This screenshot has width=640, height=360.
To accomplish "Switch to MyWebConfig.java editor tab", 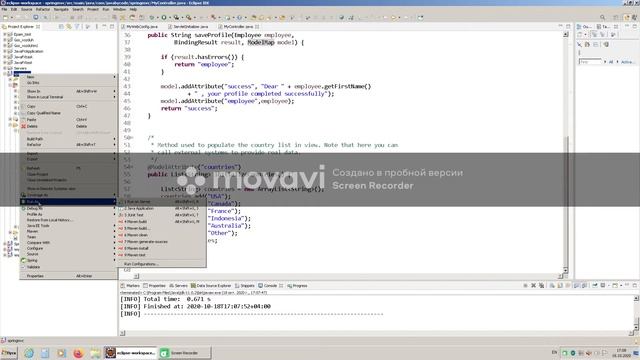I will (x=141, y=27).
